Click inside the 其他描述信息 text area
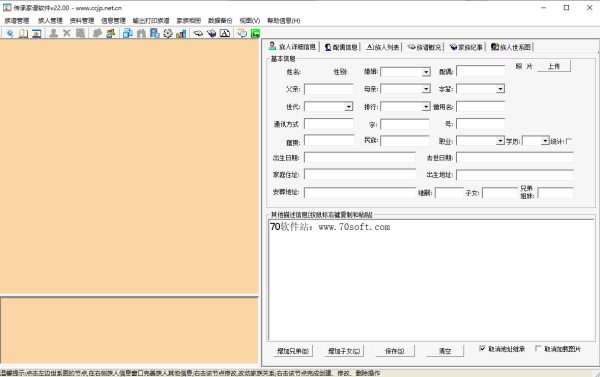600x377 pixels. pos(431,280)
